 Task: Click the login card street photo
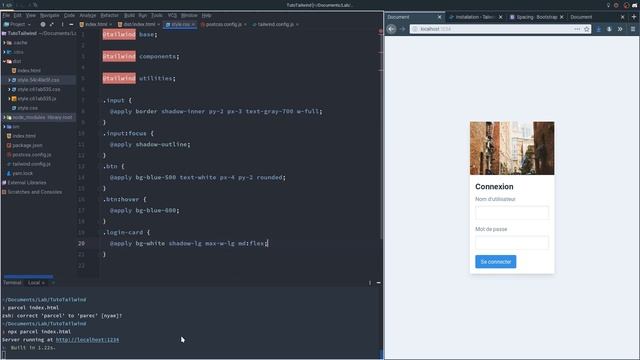(x=512, y=148)
